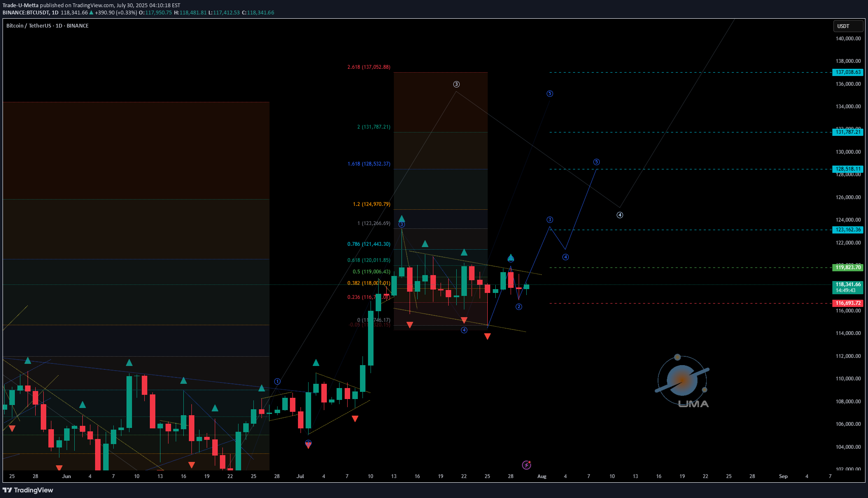This screenshot has width=868, height=498.
Task: Click the Trade-U-Metta author name
Action: point(20,6)
